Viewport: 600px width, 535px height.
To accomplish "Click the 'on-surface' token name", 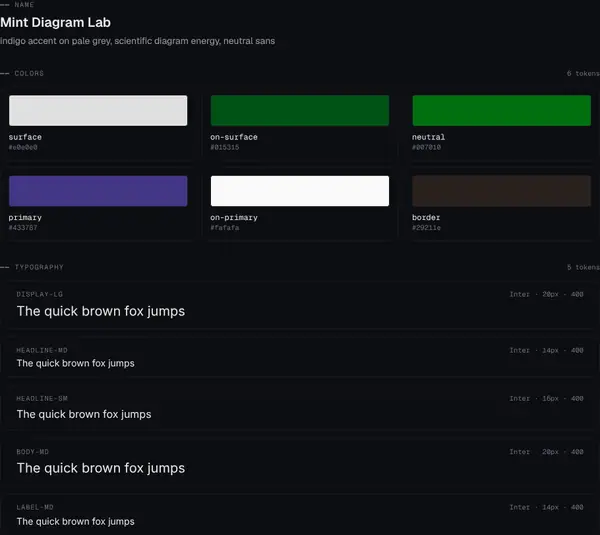I will tap(234, 137).
